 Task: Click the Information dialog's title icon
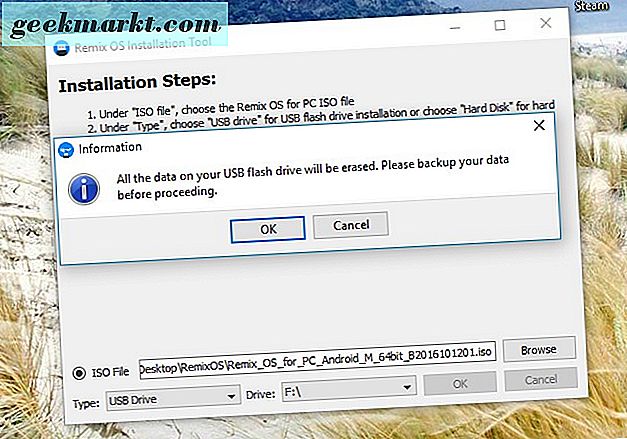point(66,150)
